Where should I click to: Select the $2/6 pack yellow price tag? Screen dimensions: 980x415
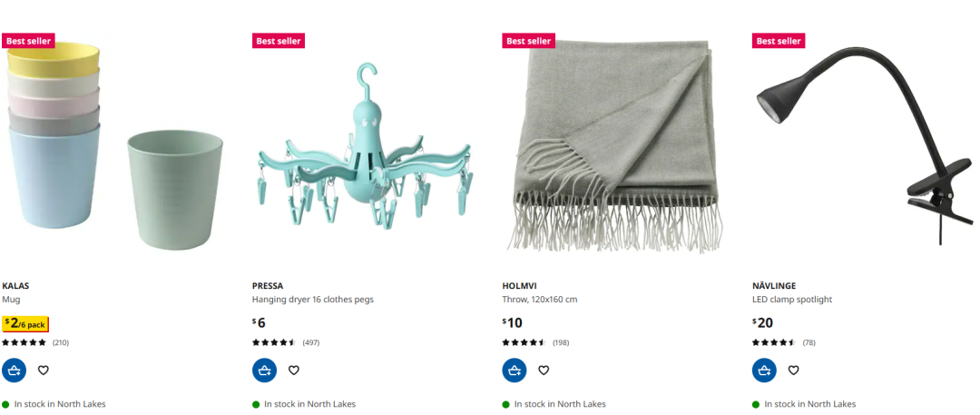point(25,323)
